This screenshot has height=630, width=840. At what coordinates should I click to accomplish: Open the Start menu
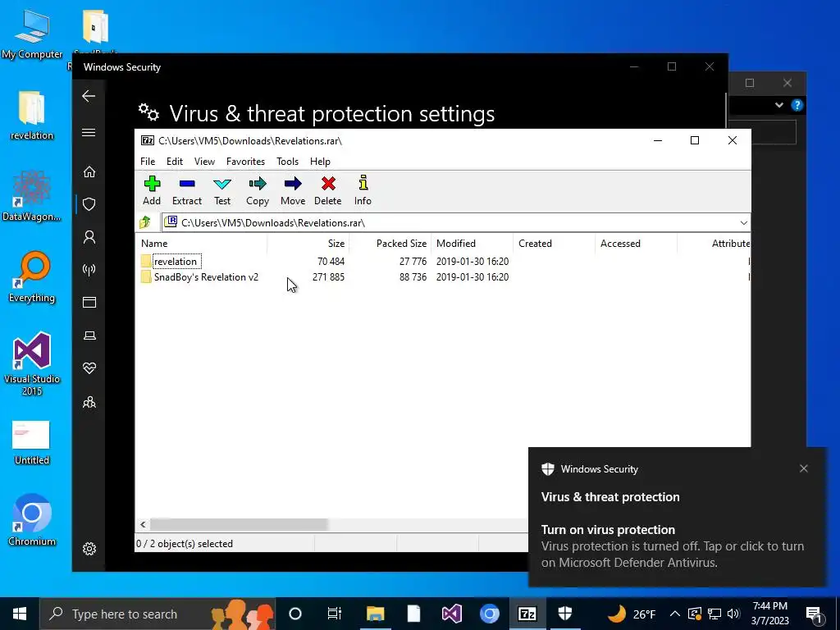(20, 614)
